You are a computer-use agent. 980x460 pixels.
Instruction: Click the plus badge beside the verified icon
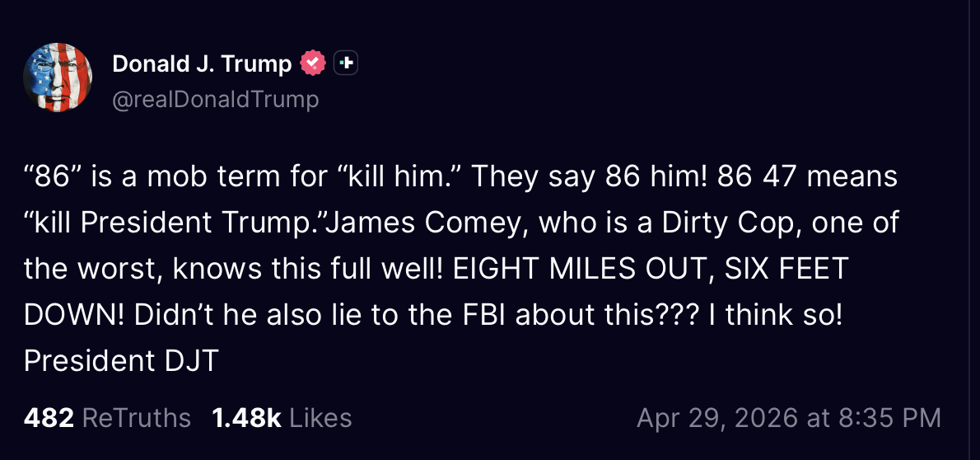click(346, 63)
